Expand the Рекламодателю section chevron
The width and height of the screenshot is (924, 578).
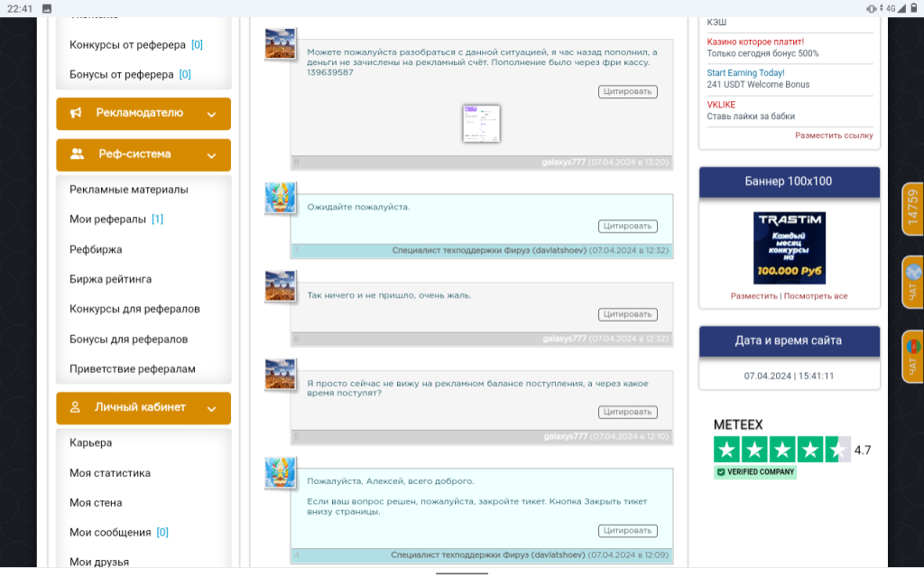pyautogui.click(x=211, y=114)
